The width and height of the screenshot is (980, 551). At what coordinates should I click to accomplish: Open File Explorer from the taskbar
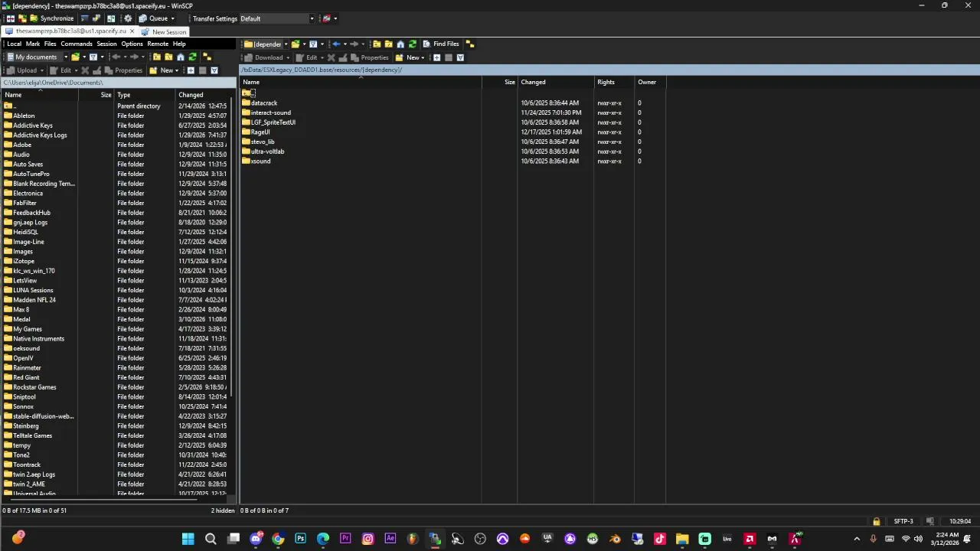click(682, 539)
